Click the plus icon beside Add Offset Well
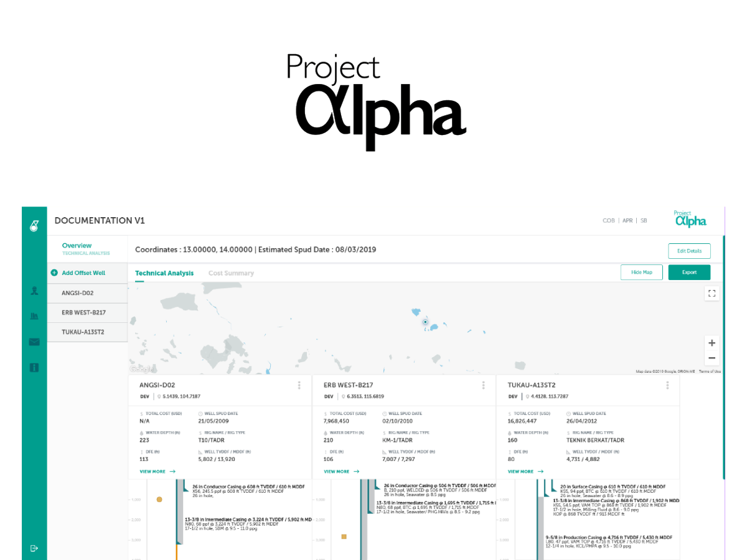 point(54,273)
